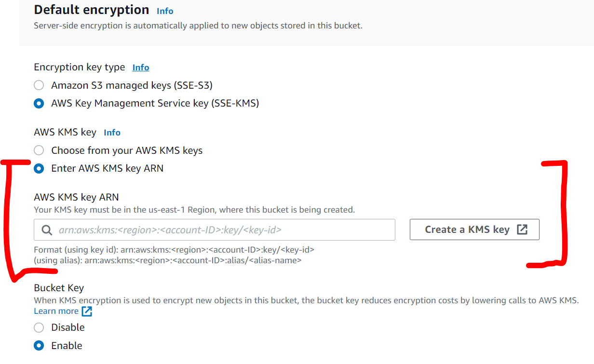The image size is (594, 364).
Task: Click the 'Bucket Key' section heading
Action: pyautogui.click(x=59, y=288)
